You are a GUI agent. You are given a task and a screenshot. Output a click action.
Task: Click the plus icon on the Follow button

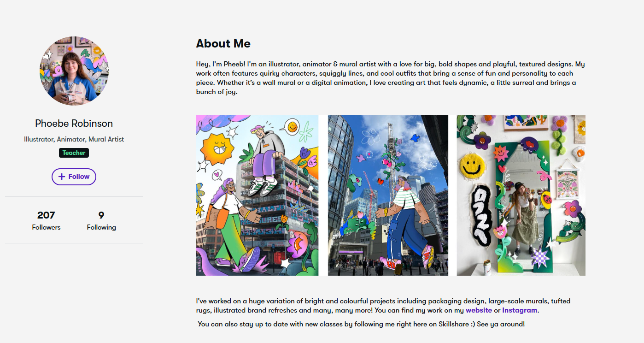[x=62, y=177]
